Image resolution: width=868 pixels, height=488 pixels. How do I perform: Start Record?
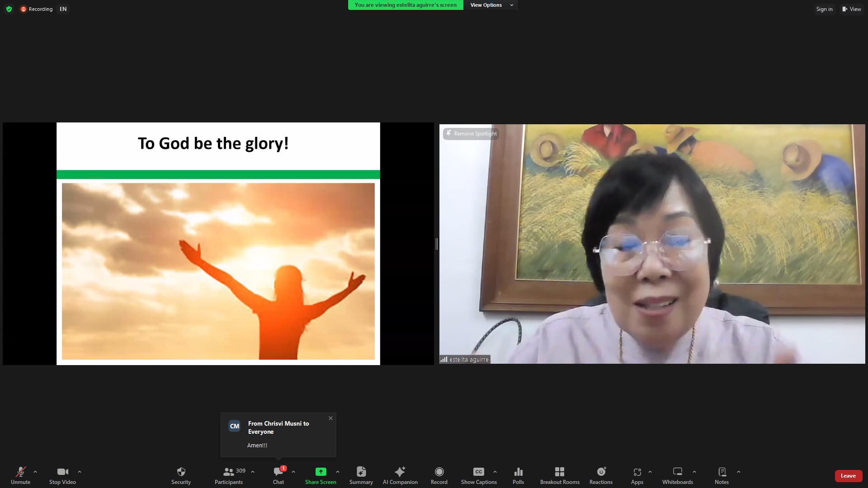click(x=439, y=475)
